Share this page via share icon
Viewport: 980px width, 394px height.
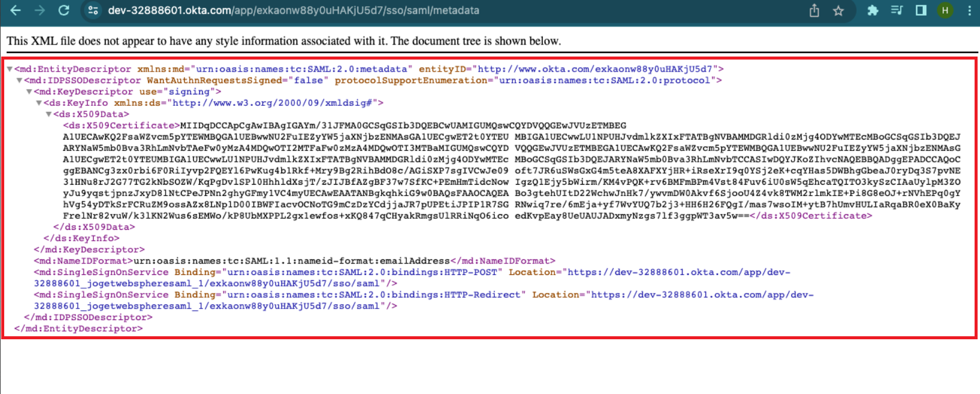814,10
